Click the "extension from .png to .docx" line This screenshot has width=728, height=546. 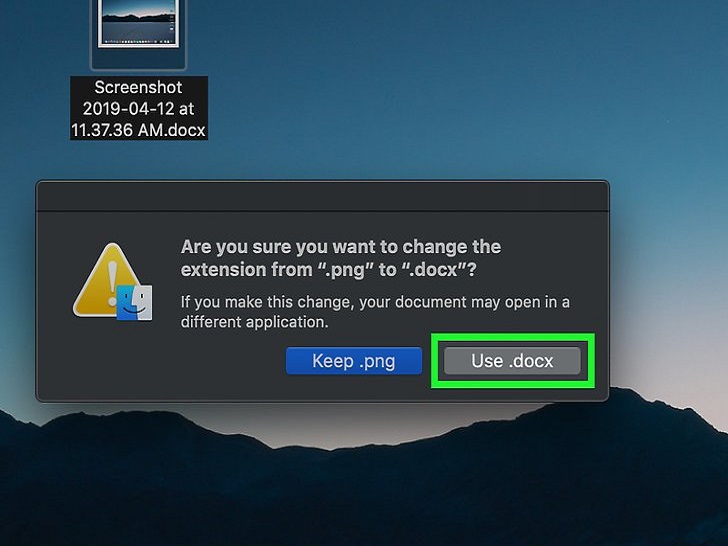click(x=328, y=270)
